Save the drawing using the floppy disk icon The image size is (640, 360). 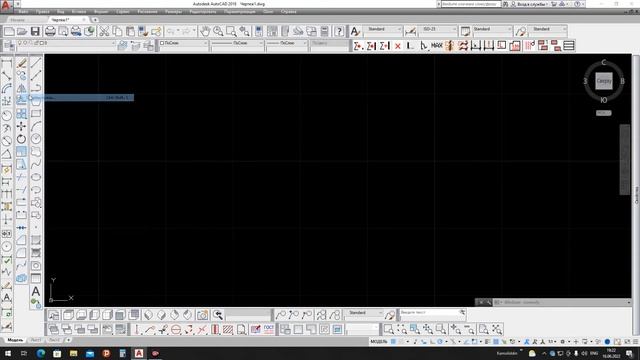35,31
